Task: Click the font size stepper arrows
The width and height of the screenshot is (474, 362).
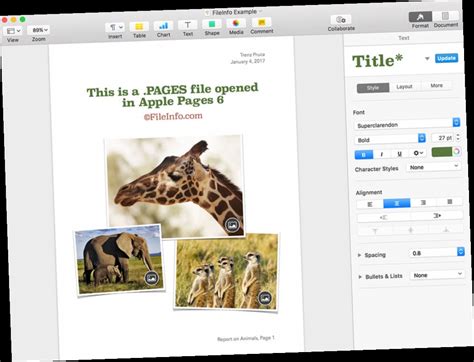Action: tap(458, 137)
